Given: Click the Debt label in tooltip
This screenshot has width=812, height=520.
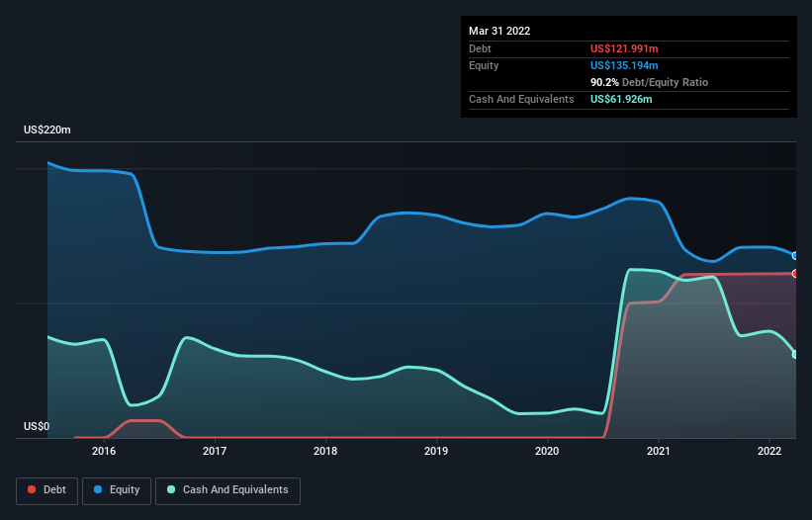Looking at the screenshot, I should tap(480, 48).
